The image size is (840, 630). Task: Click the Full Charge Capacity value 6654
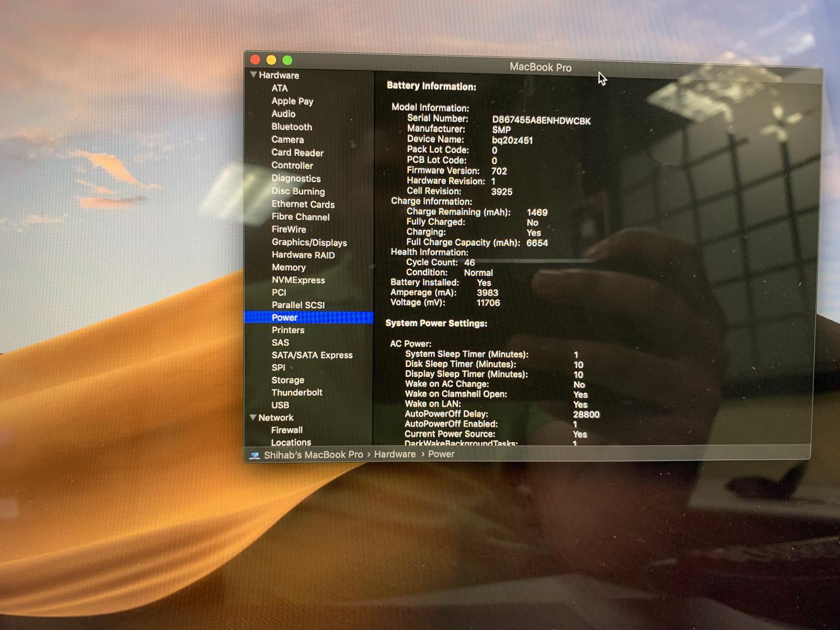pyautogui.click(x=537, y=243)
